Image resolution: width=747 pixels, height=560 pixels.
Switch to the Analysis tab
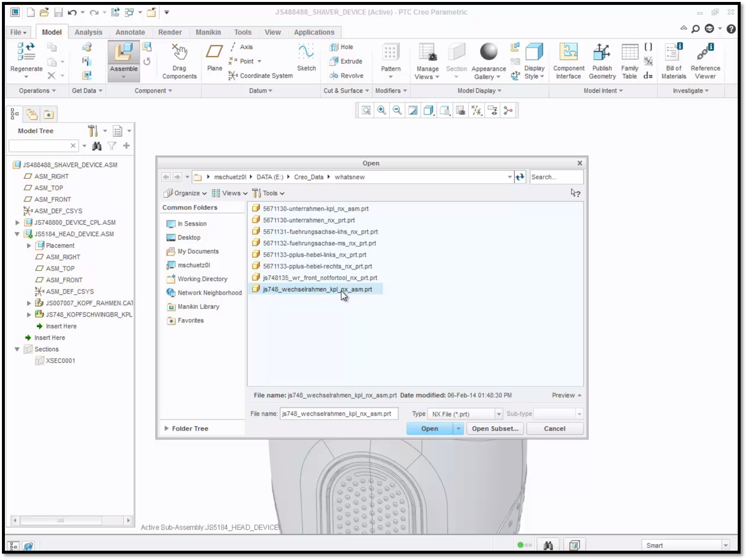(88, 32)
